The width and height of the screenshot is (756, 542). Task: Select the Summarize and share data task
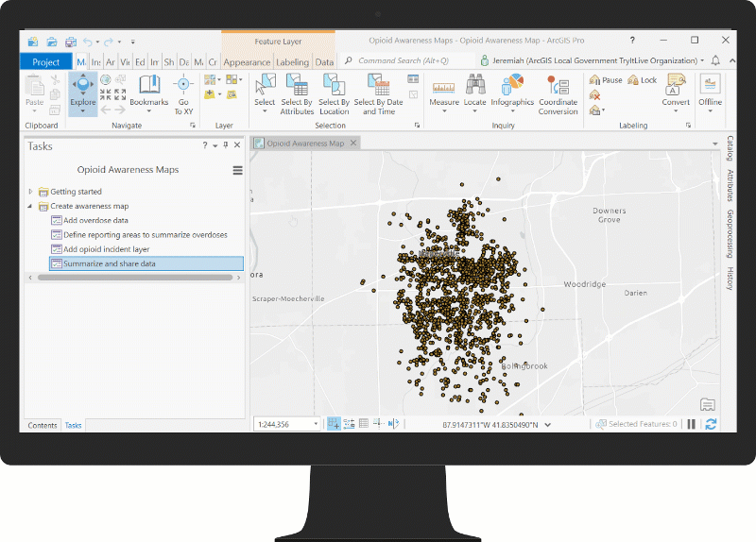(146, 263)
